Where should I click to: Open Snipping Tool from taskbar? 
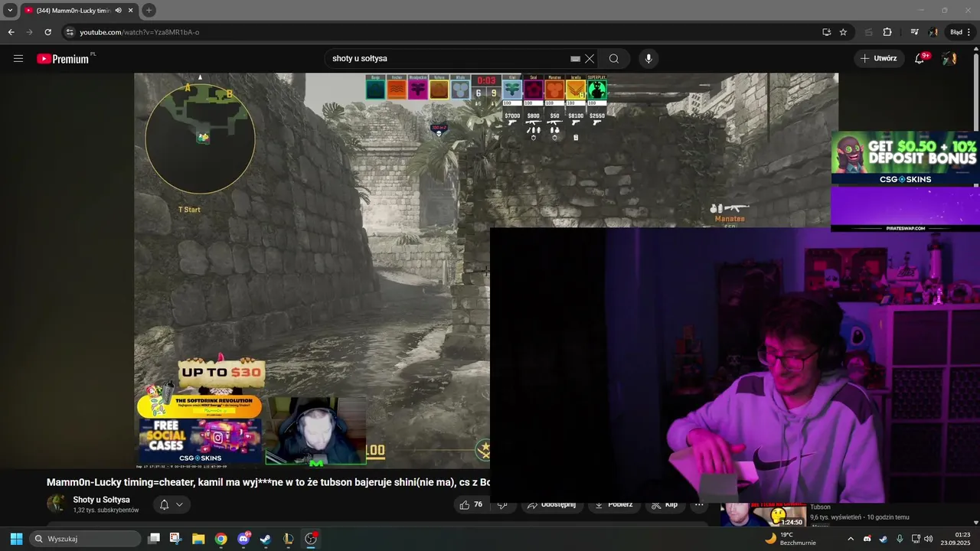[175, 539]
